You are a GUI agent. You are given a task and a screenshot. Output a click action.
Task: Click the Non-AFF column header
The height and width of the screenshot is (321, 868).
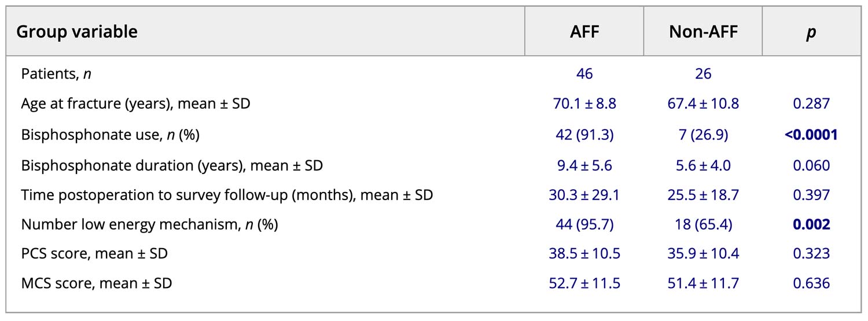(703, 32)
